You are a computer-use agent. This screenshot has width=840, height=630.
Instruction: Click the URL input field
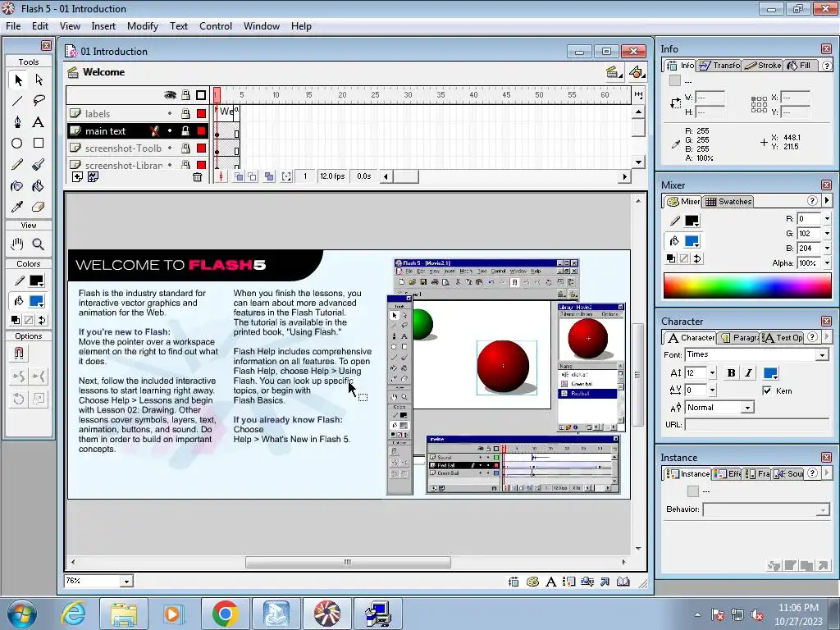[756, 425]
